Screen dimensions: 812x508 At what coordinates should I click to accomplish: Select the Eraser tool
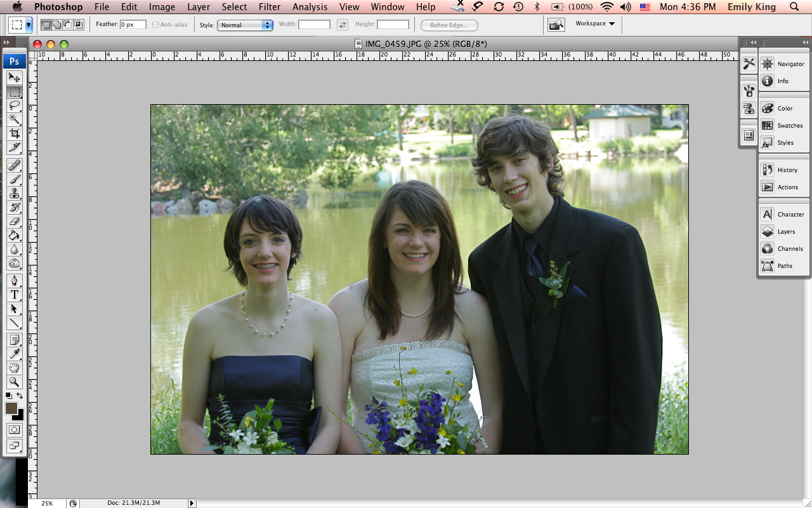tap(14, 221)
